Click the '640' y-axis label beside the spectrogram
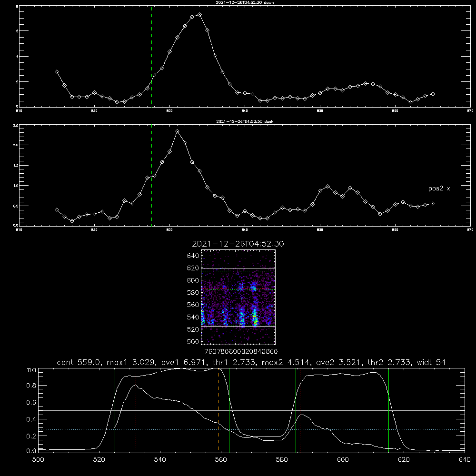Screen dimensions: 476x476 193,256
